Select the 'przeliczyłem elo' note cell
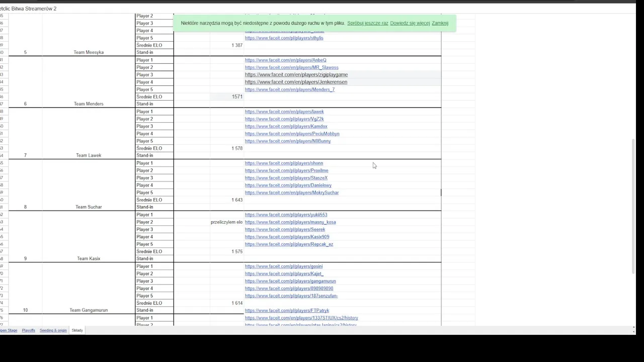The height and width of the screenshot is (362, 644). 227,222
